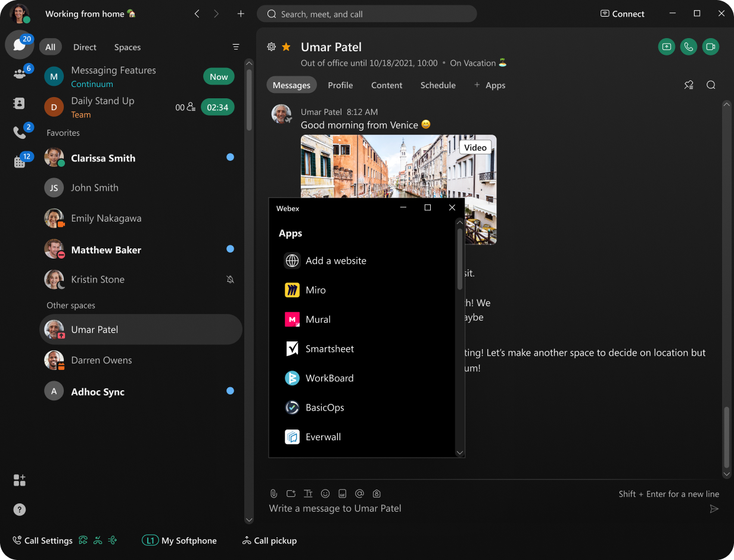Select the All filter tab
The height and width of the screenshot is (560, 734).
click(51, 47)
